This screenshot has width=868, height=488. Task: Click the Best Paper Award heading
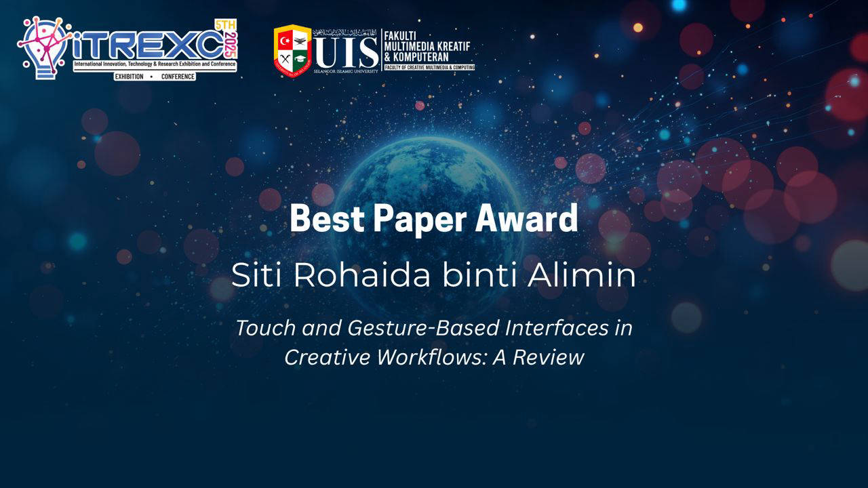(434, 219)
